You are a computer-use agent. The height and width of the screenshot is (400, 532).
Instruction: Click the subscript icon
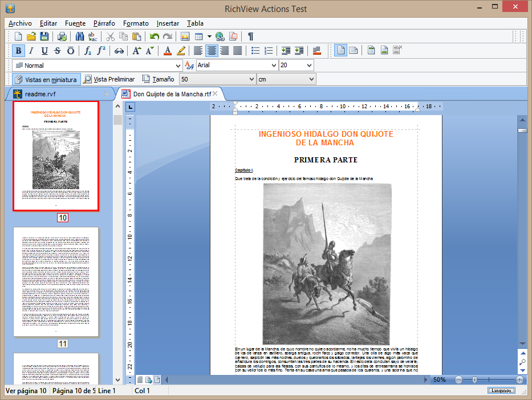pyautogui.click(x=88, y=51)
